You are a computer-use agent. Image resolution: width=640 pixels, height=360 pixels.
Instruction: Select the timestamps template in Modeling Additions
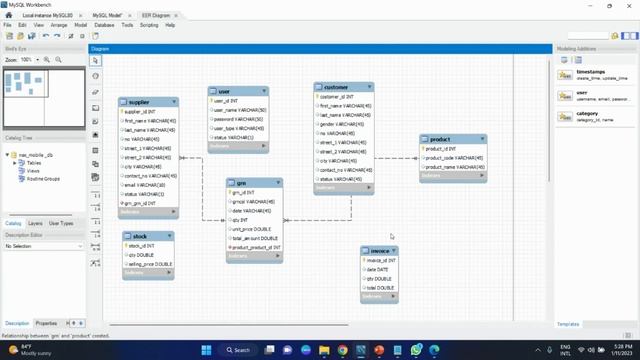596,75
